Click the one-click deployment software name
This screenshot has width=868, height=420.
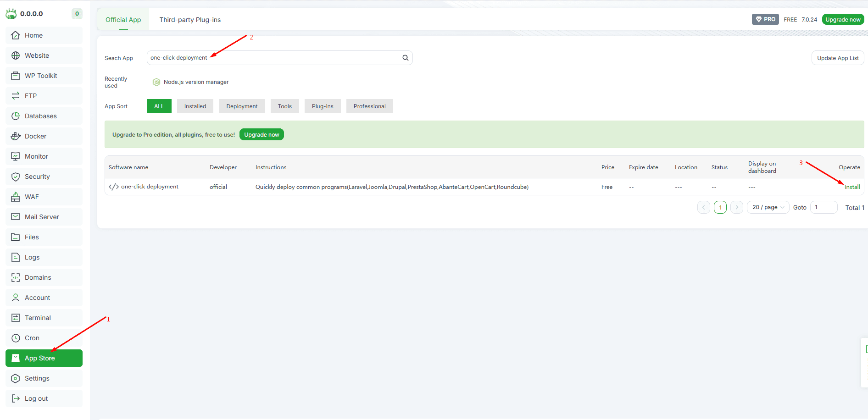click(150, 187)
